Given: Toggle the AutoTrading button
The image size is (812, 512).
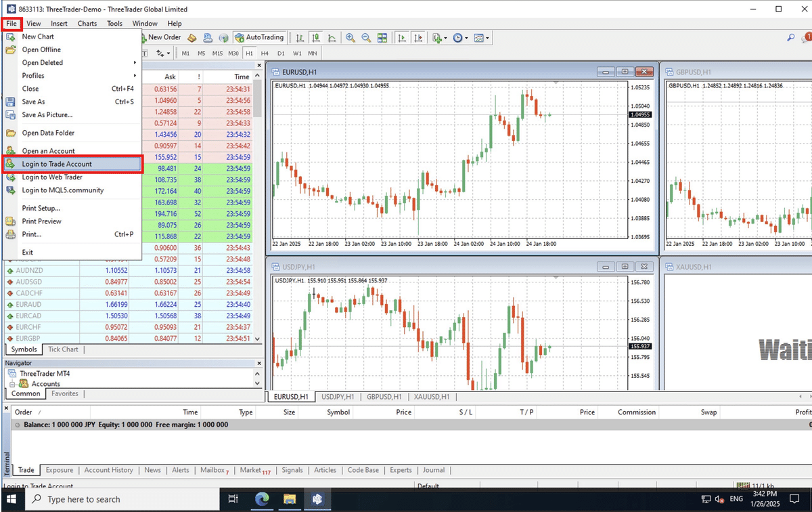Looking at the screenshot, I should 260,38.
